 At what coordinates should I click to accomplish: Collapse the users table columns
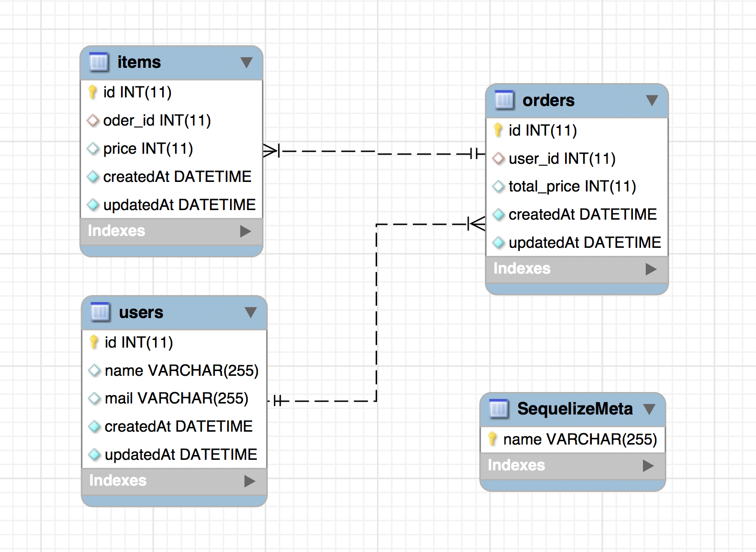click(x=251, y=312)
